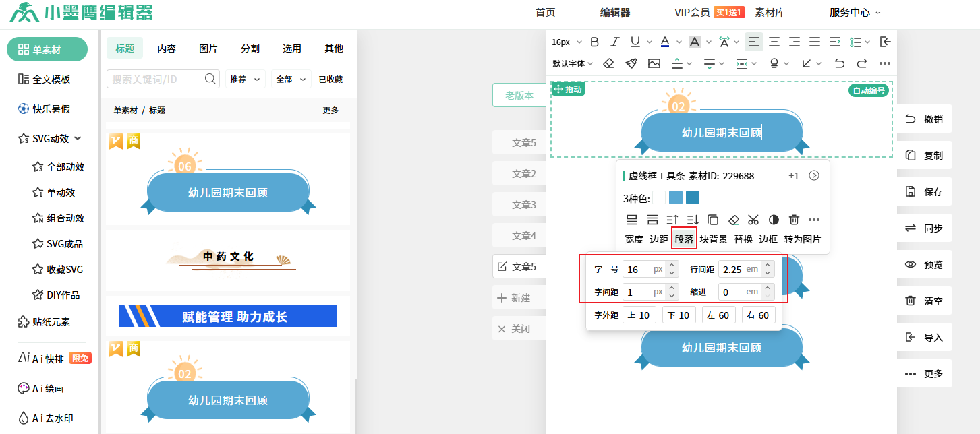
Task: Open line height dropdown arrow
Action: tap(867, 42)
